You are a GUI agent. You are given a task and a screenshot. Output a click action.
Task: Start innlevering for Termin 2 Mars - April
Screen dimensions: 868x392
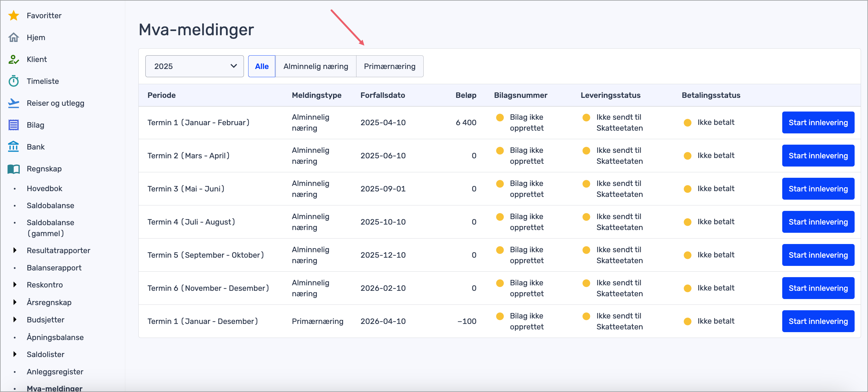pos(818,156)
